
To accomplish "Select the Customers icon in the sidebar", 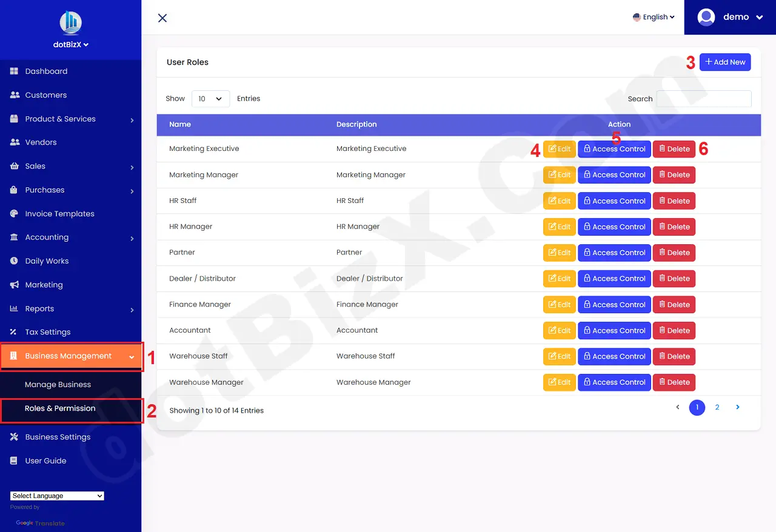I will pos(14,95).
